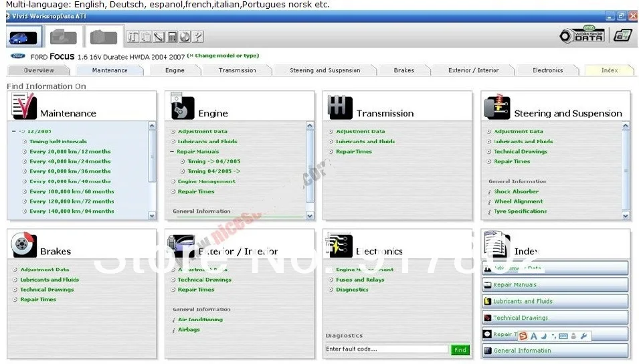Click the pen edit toolbar icon
This screenshot has height=364, width=639.
[x=159, y=37]
